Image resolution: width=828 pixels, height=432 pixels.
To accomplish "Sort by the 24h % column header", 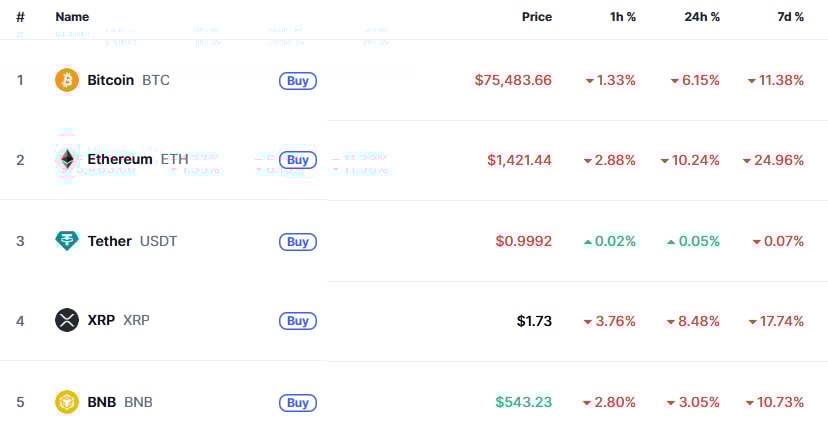I will [702, 17].
